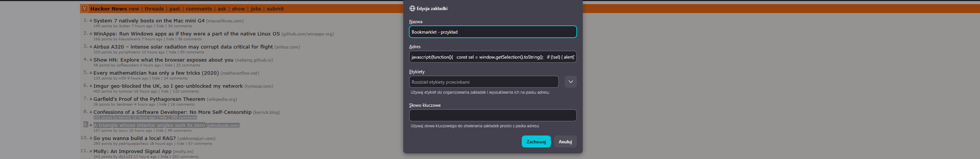
Task: Open the 'submit' page link
Action: pyautogui.click(x=275, y=9)
